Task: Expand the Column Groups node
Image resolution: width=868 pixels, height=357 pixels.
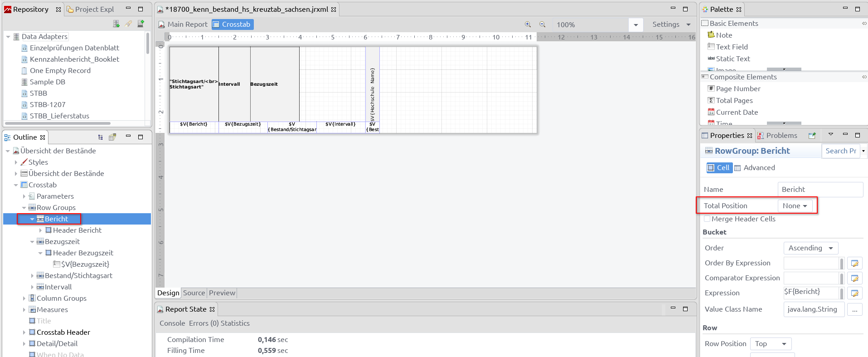Action: click(x=24, y=298)
